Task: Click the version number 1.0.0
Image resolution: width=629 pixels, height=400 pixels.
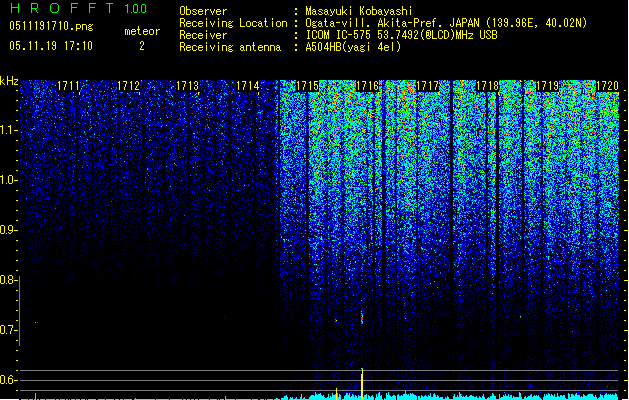Action: (x=135, y=9)
